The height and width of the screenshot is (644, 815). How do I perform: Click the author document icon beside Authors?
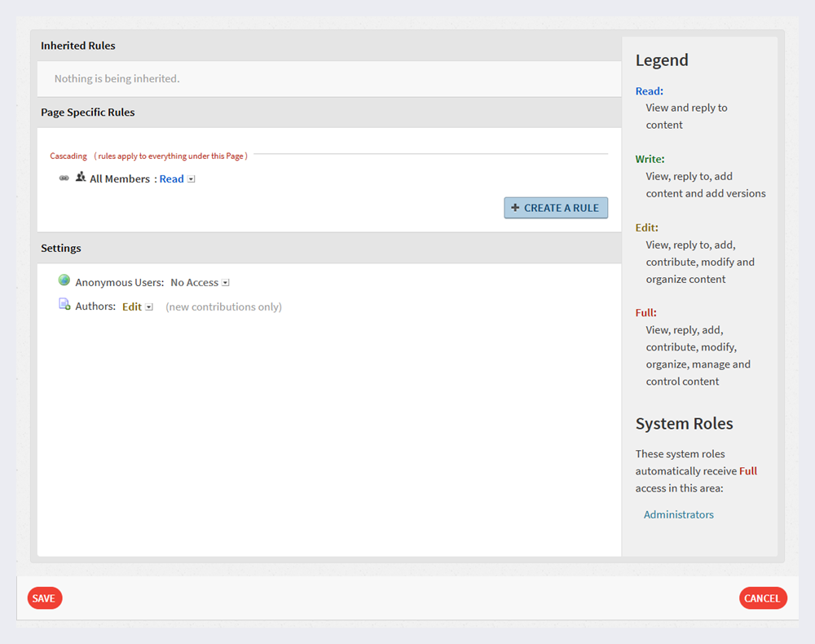tap(64, 302)
